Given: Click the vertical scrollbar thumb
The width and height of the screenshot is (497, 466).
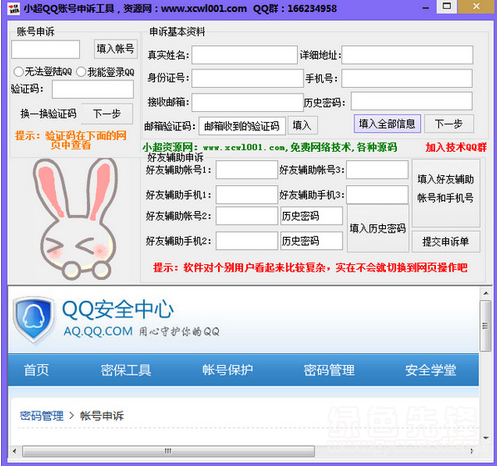Looking at the screenshot, I should tap(486, 326).
